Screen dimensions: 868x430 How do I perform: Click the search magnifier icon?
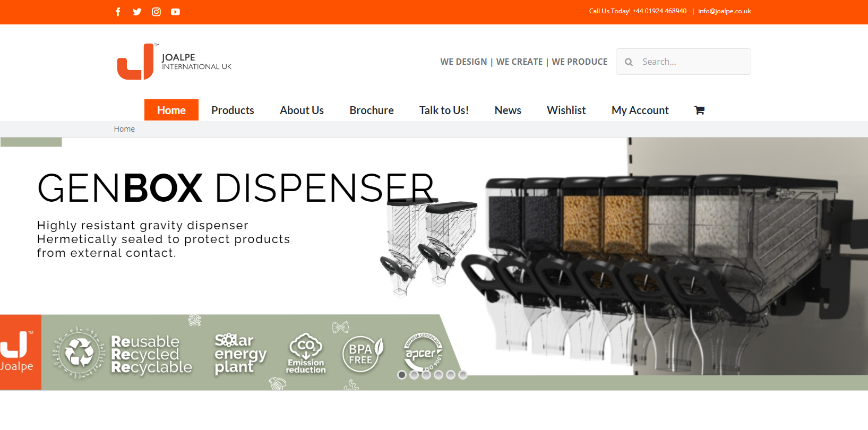(629, 62)
